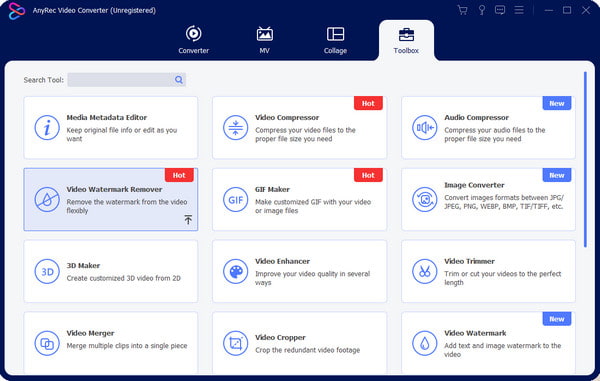Open the hamburger menu icon
Viewport: 600px width, 381px height.
point(519,10)
